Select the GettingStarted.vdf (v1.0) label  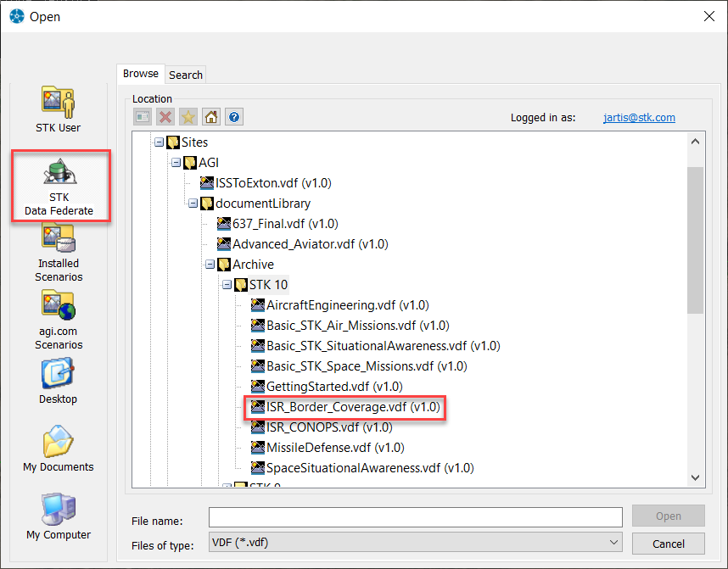pos(334,387)
